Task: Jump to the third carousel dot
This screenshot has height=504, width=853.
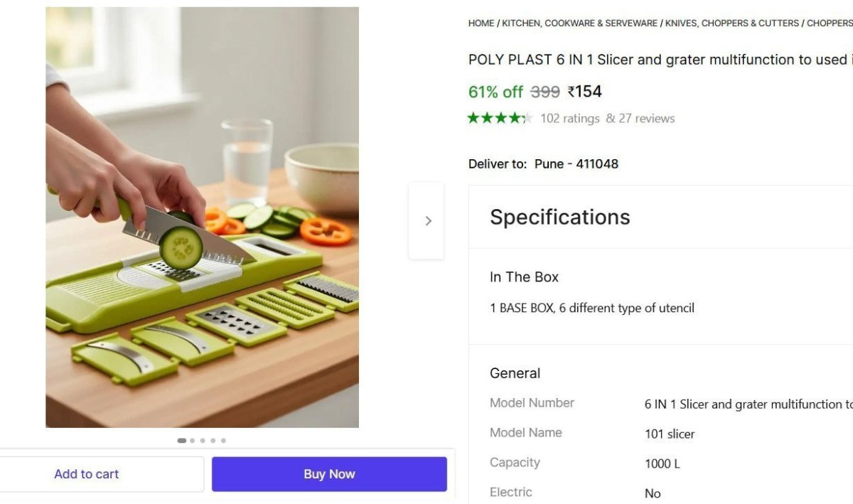Action: point(203,441)
